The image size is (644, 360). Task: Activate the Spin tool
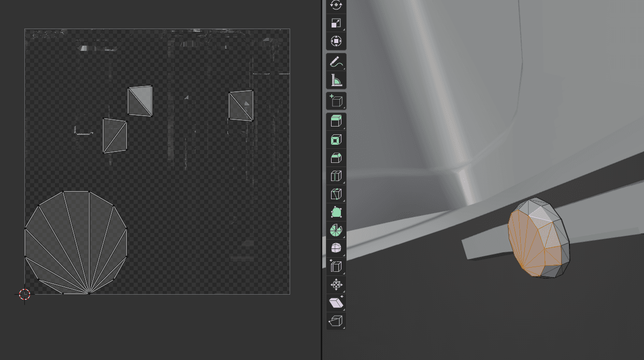click(x=336, y=230)
